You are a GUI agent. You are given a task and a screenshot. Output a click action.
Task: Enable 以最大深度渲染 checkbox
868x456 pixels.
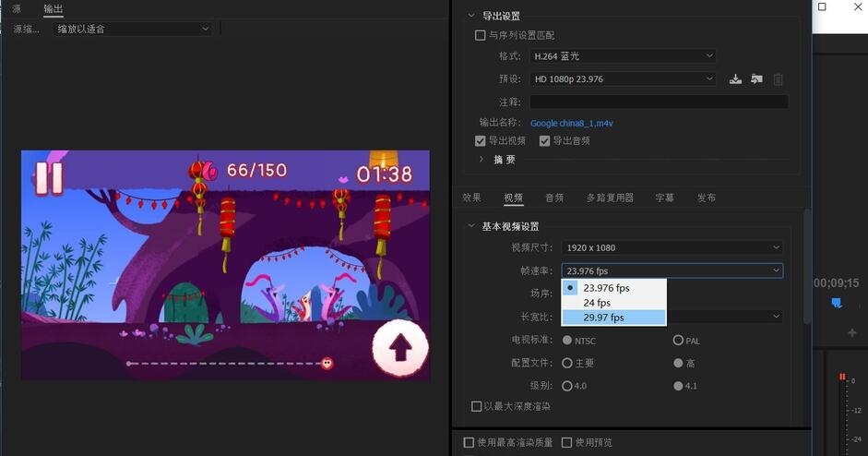click(476, 407)
